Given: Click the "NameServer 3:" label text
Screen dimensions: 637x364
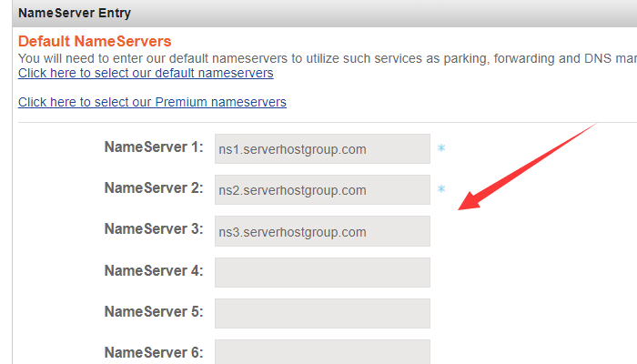Looking at the screenshot, I should [154, 229].
